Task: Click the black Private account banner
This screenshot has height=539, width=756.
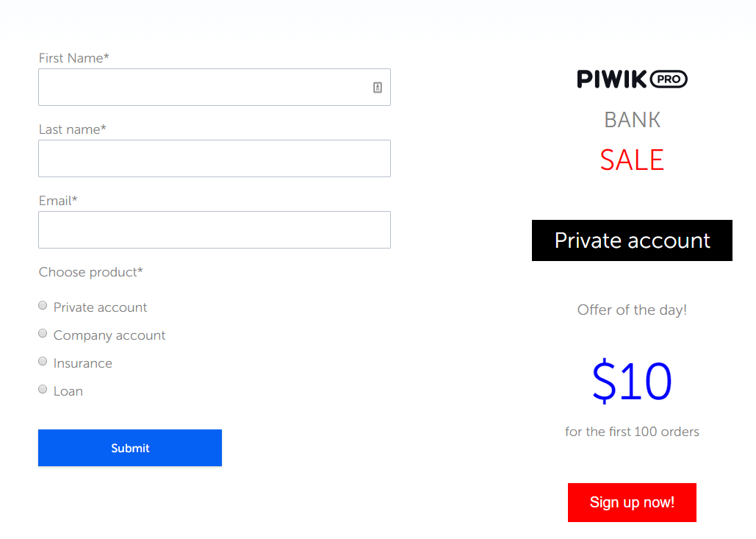Action: [632, 240]
